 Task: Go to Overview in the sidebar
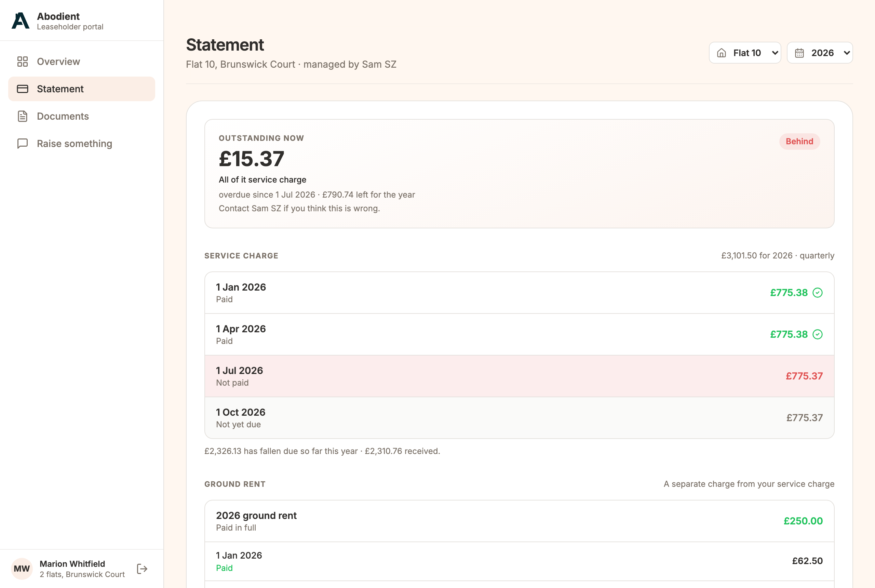[x=82, y=62]
